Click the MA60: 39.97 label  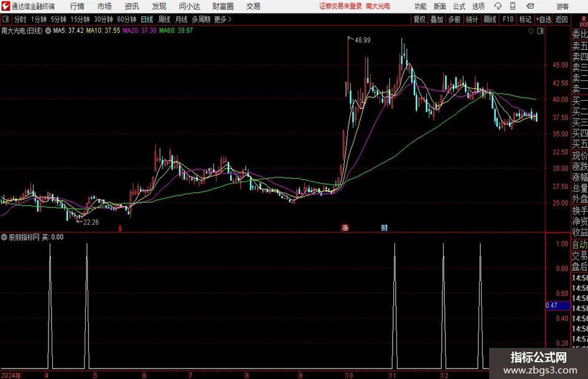point(176,30)
